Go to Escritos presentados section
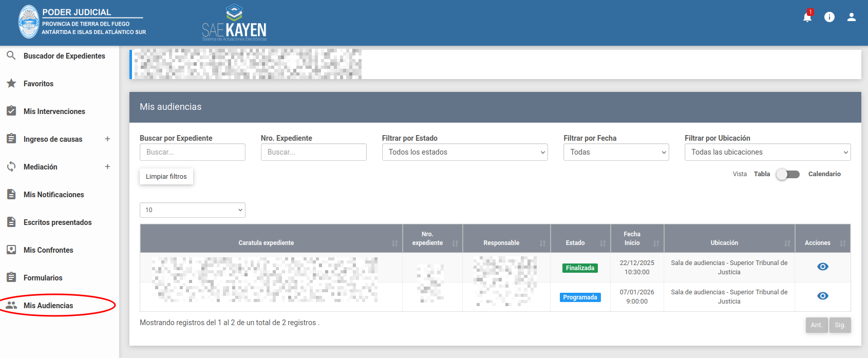Image resolution: width=868 pixels, height=358 pixels. point(58,222)
